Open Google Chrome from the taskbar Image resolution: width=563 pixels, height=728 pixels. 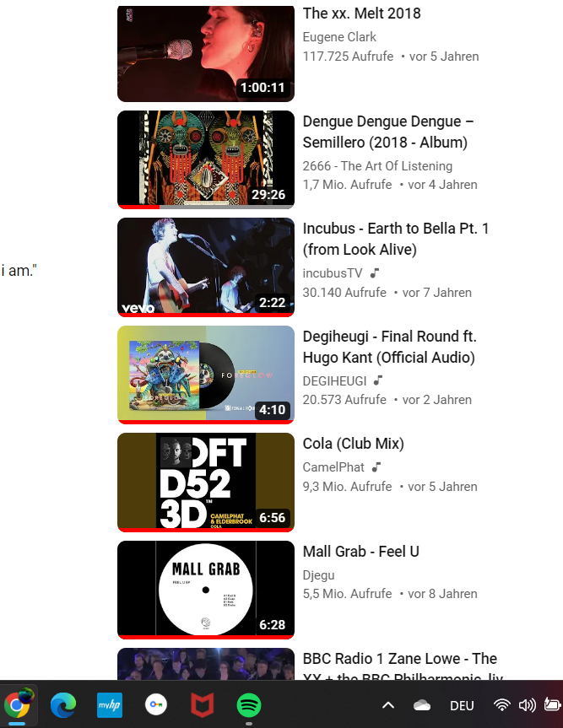(x=17, y=704)
